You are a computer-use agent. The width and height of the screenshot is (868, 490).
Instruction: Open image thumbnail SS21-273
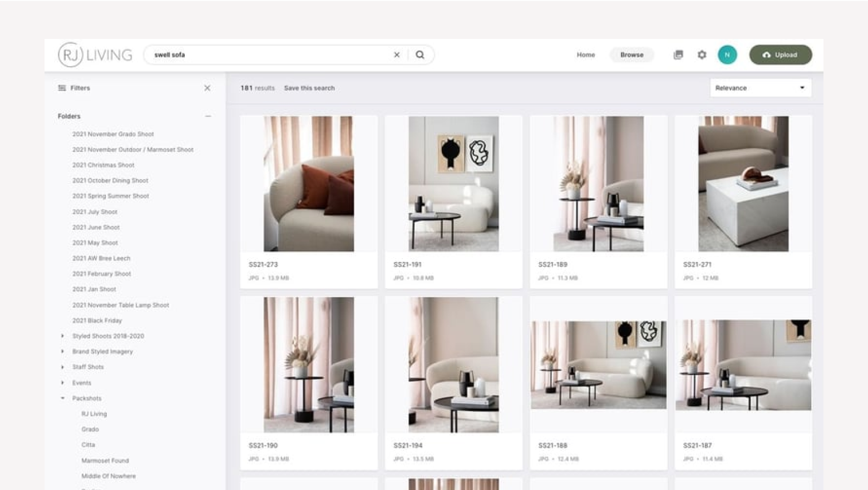coord(309,184)
